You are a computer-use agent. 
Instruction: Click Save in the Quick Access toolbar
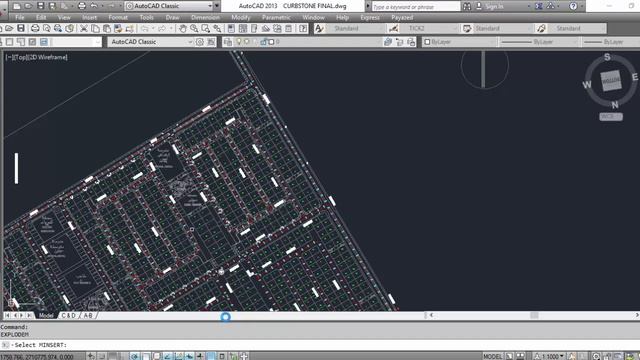[40, 6]
